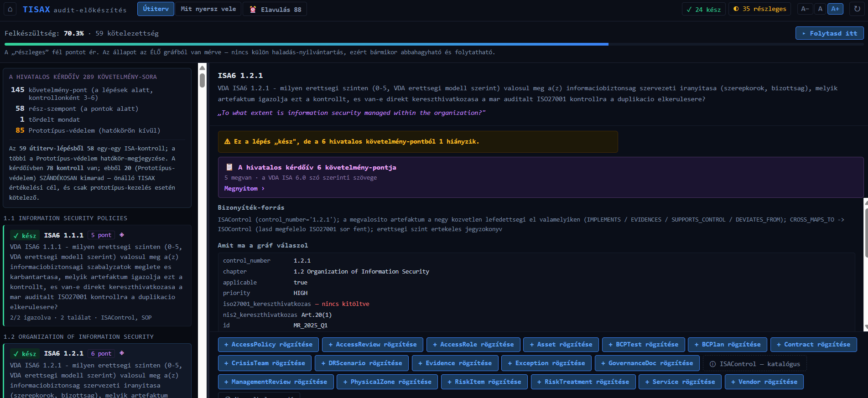Click the CrisisTeam rögzítése button

[265, 363]
